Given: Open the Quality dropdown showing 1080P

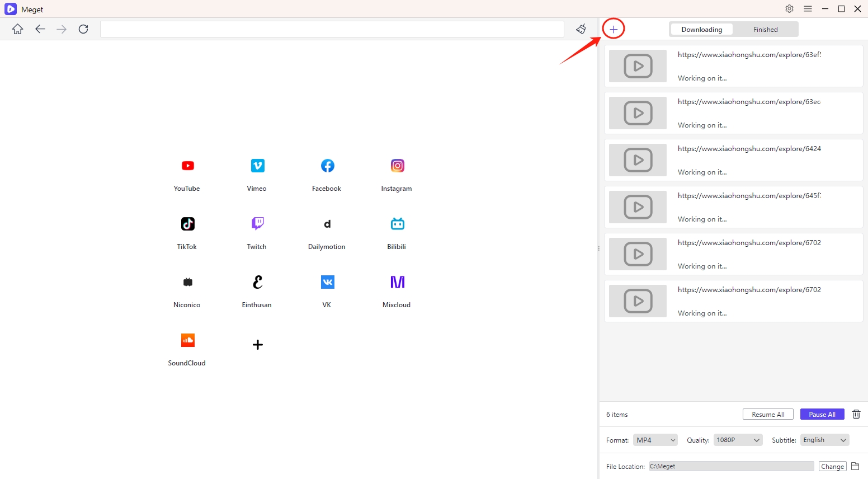Looking at the screenshot, I should (x=738, y=440).
